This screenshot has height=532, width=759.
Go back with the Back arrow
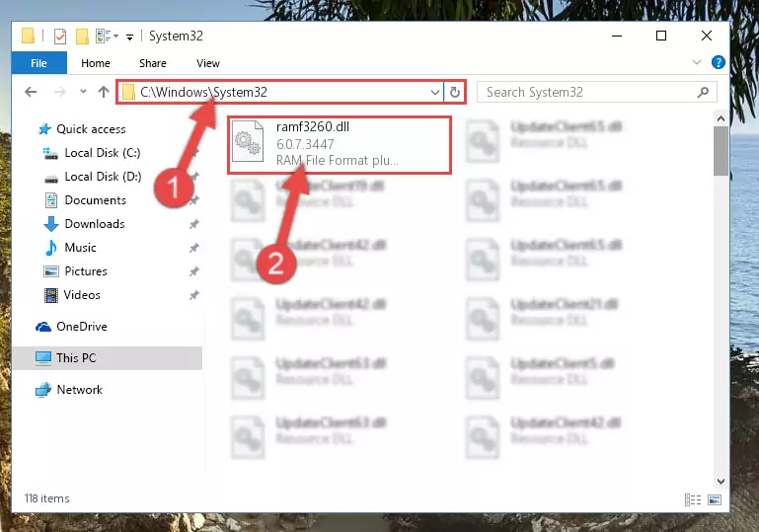click(31, 92)
